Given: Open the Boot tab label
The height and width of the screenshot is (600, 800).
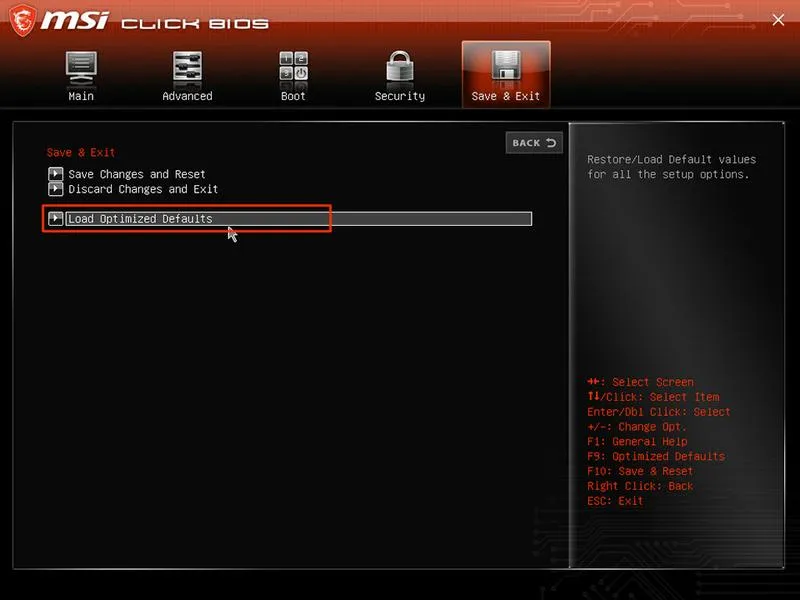Looking at the screenshot, I should tap(293, 96).
